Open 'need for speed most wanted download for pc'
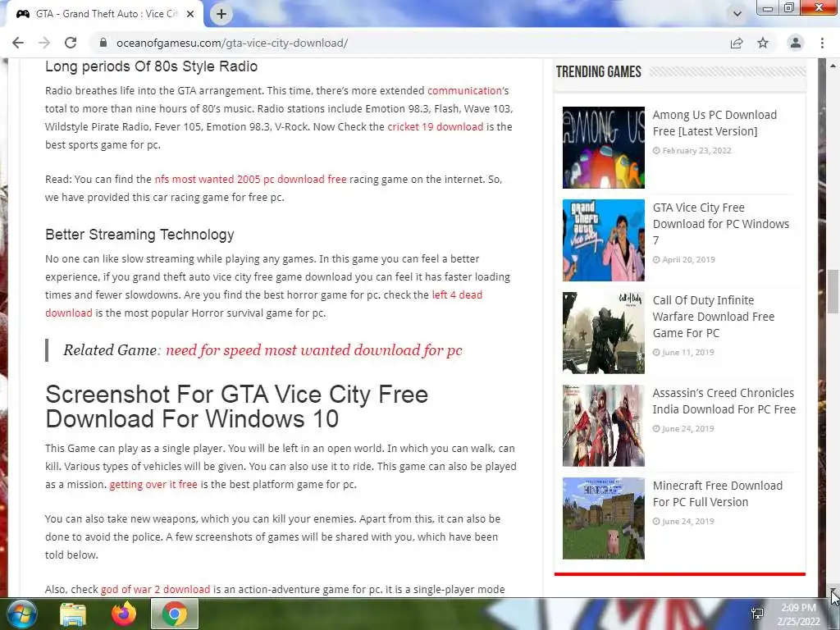Image resolution: width=840 pixels, height=630 pixels. [313, 350]
